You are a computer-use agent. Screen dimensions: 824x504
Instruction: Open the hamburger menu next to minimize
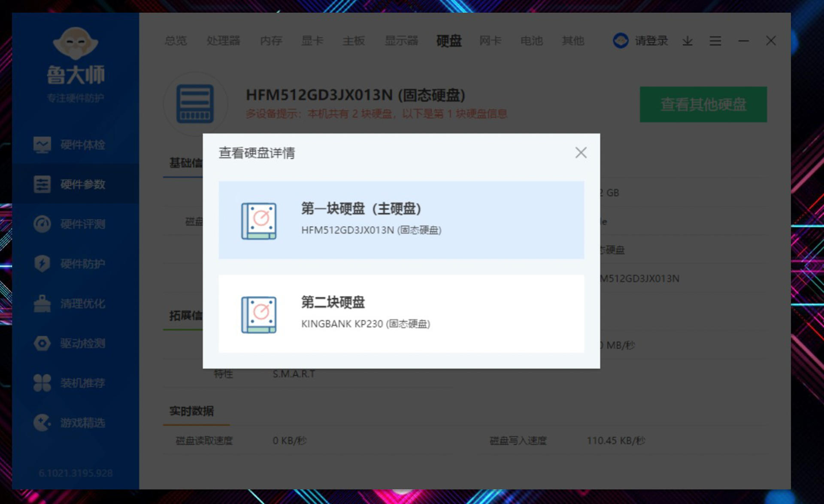[x=715, y=41]
